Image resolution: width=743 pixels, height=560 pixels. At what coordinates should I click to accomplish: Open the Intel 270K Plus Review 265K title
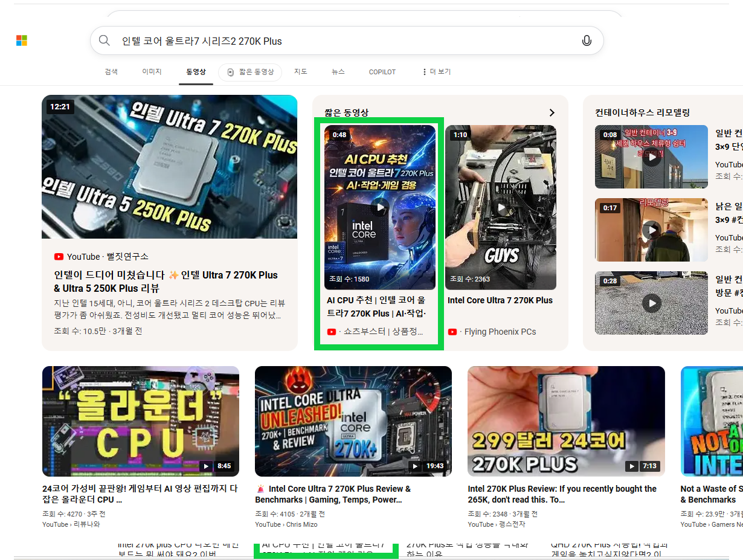[562, 494]
